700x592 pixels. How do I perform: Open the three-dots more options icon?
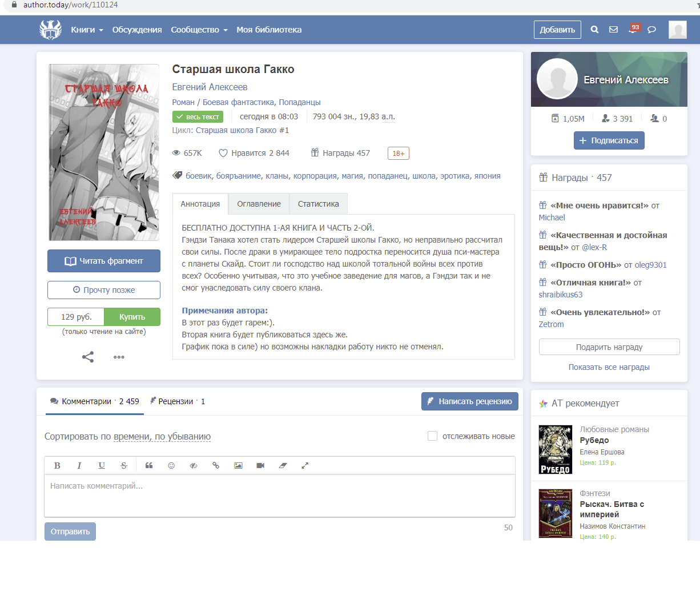point(119,357)
